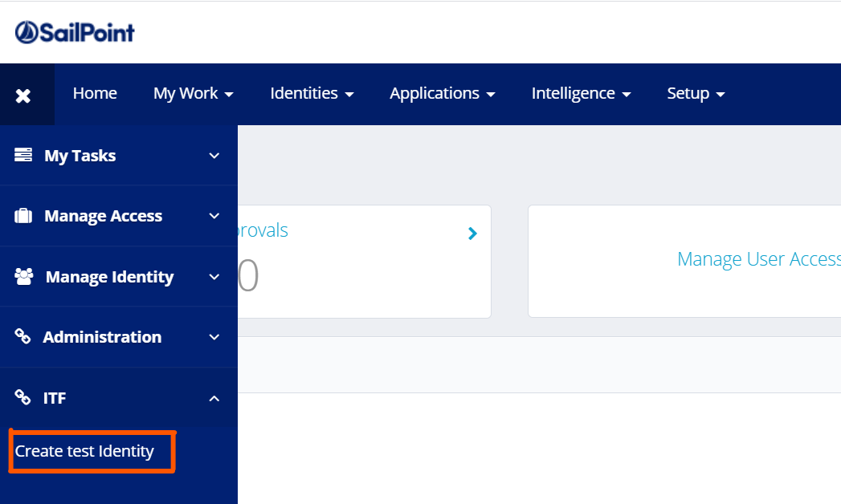
Task: Collapse the ITF section chevron
Action: tap(214, 399)
